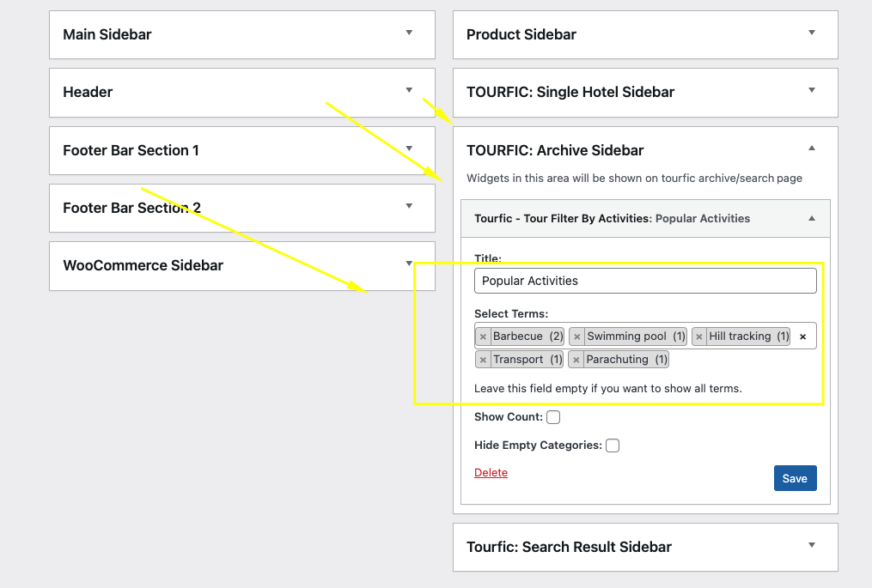The image size is (872, 588).
Task: Enable the Show Count checkbox
Action: click(x=553, y=417)
